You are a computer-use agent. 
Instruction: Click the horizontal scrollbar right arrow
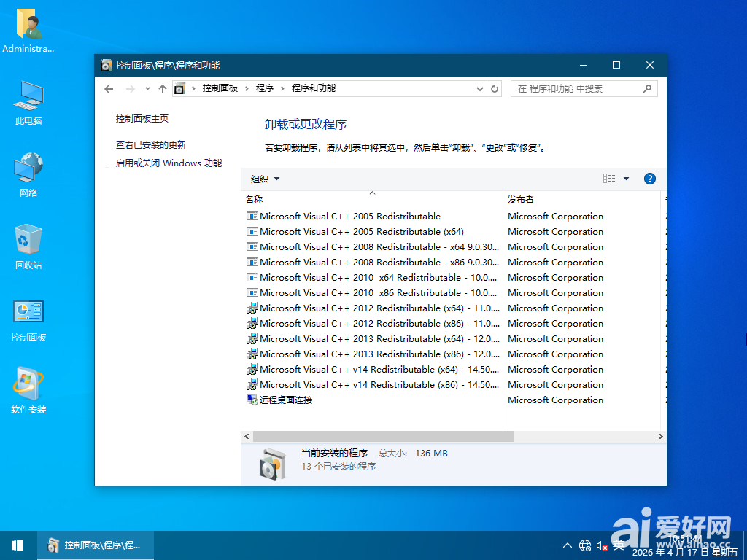[x=660, y=436]
